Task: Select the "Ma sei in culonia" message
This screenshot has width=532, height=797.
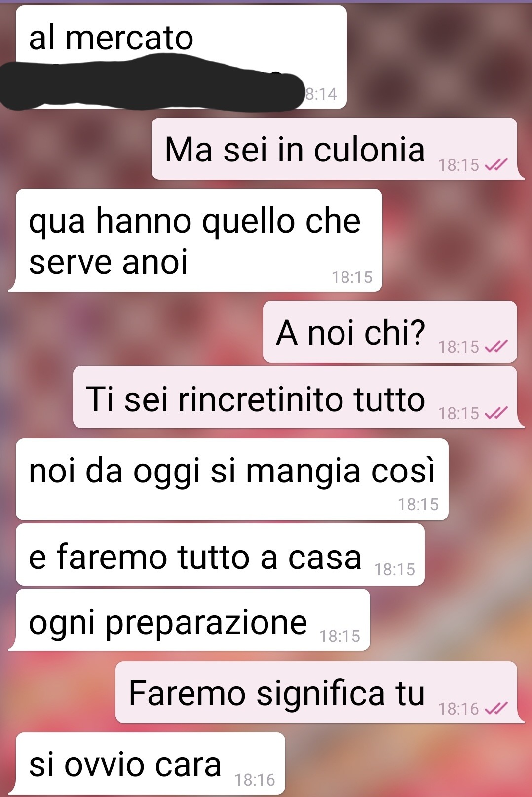Action: click(x=336, y=149)
